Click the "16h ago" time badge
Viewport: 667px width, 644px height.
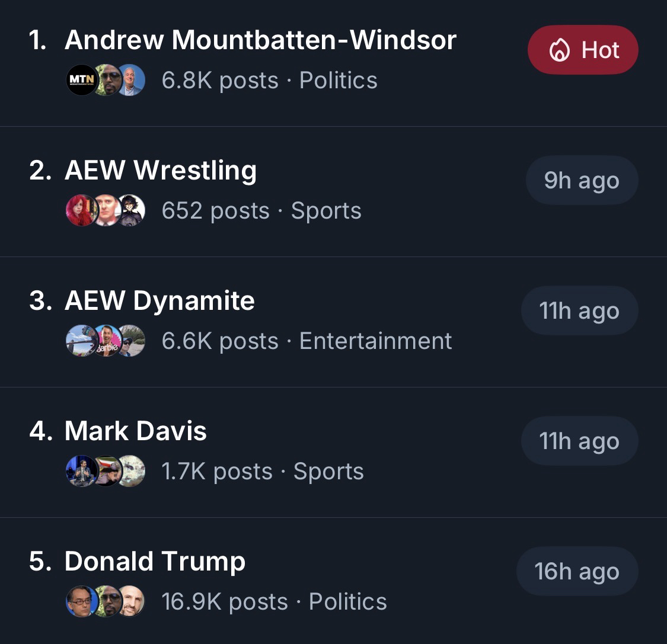[x=577, y=572]
